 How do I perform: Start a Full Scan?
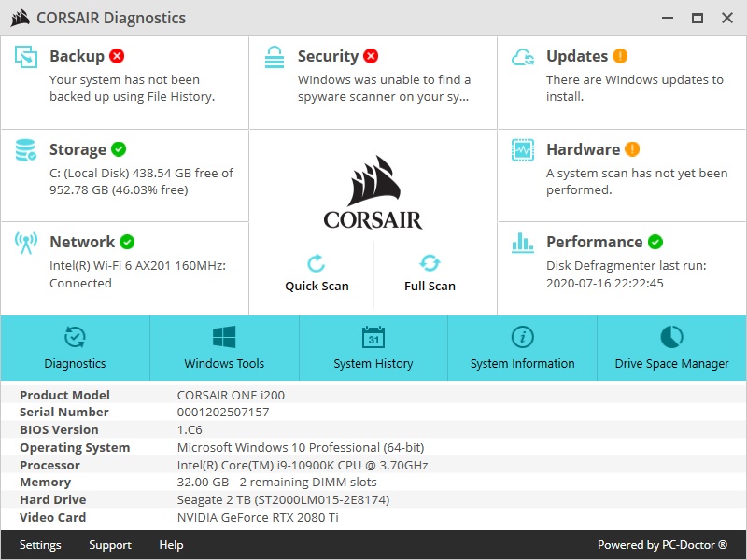pyautogui.click(x=430, y=273)
